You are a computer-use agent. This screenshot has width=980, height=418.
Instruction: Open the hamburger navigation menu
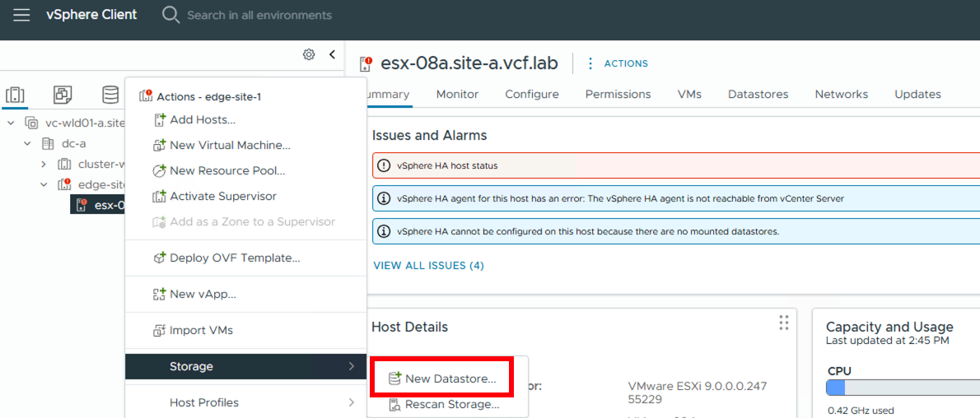point(21,15)
